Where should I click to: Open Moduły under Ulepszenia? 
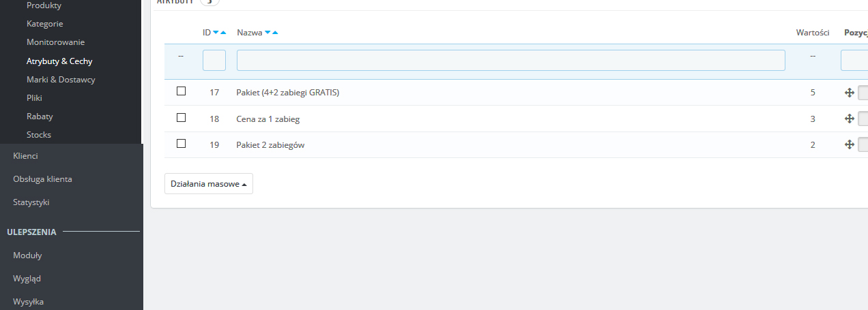(27, 255)
